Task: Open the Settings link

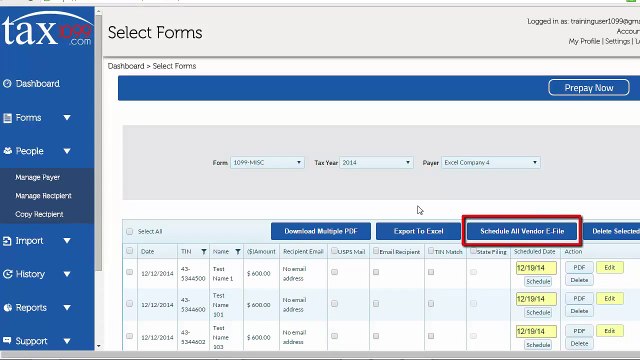Action: [618, 41]
